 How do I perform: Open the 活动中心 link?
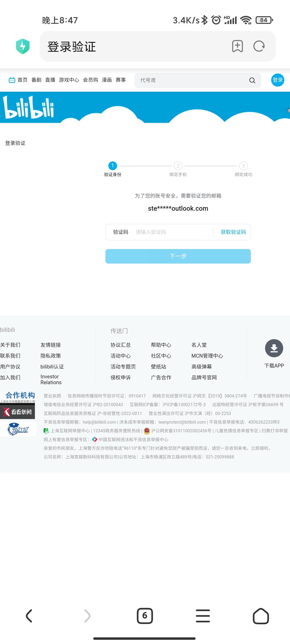tap(121, 356)
